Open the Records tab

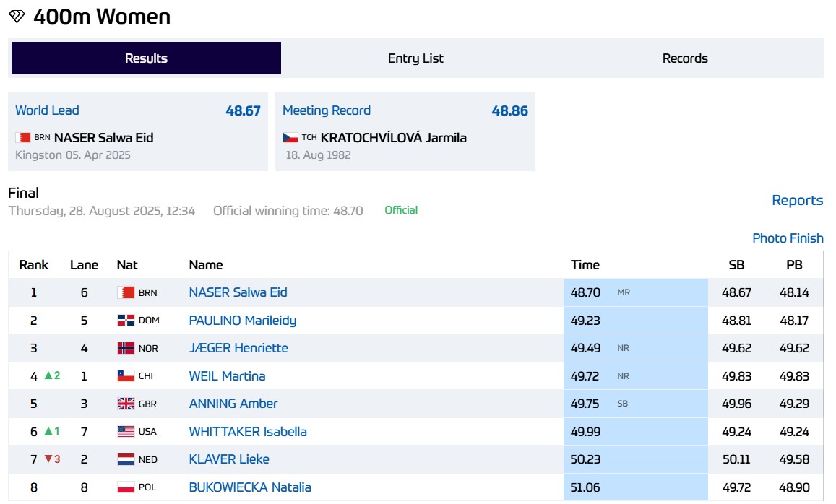(x=685, y=58)
